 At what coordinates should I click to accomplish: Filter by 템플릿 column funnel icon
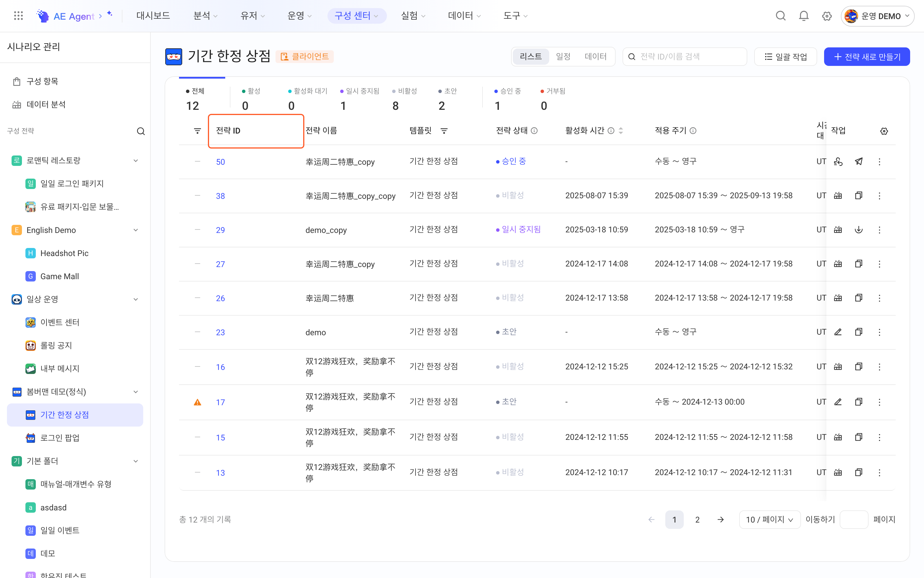(x=444, y=131)
